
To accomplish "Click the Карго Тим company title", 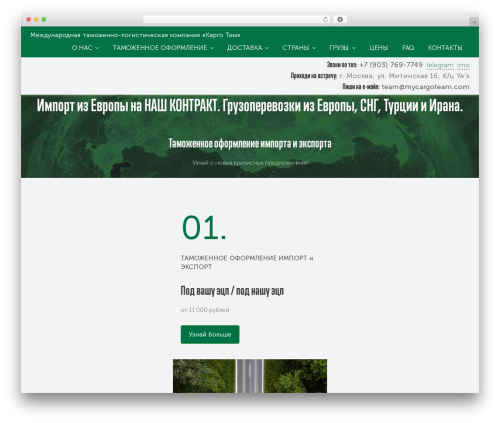I will coord(135,35).
